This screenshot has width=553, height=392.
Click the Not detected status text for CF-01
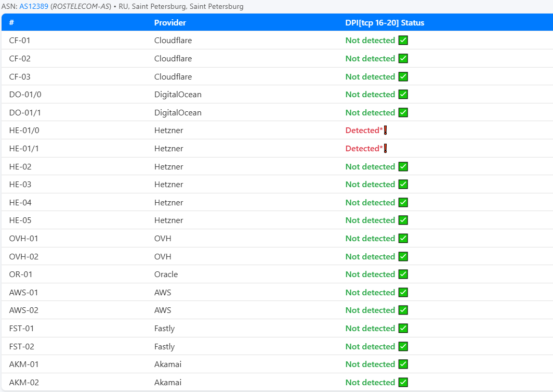click(370, 40)
